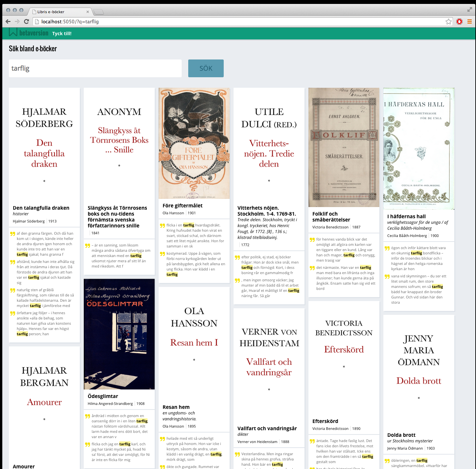Viewport: 476px width, 469px height.
Task: Select the Libris e-böcker tab
Action: click(59, 12)
